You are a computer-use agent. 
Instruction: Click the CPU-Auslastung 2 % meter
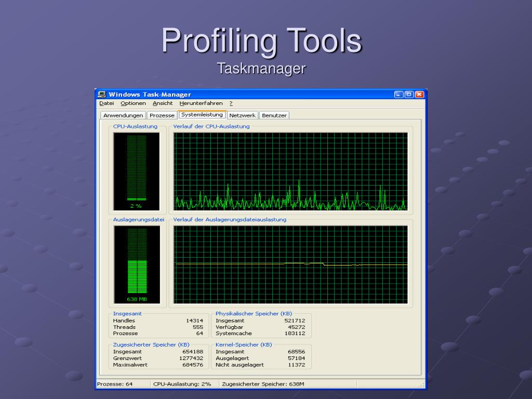click(x=137, y=171)
